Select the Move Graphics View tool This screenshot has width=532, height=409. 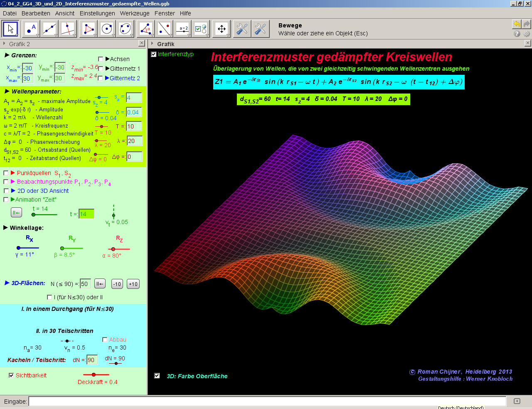[222, 29]
